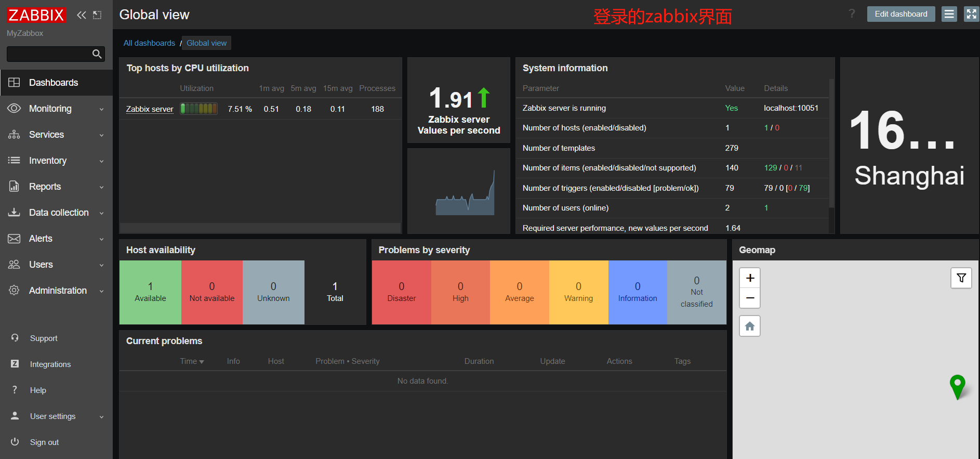Hide sidebar using the compact-view icon
Screen dimensions: 980x459
tap(97, 15)
